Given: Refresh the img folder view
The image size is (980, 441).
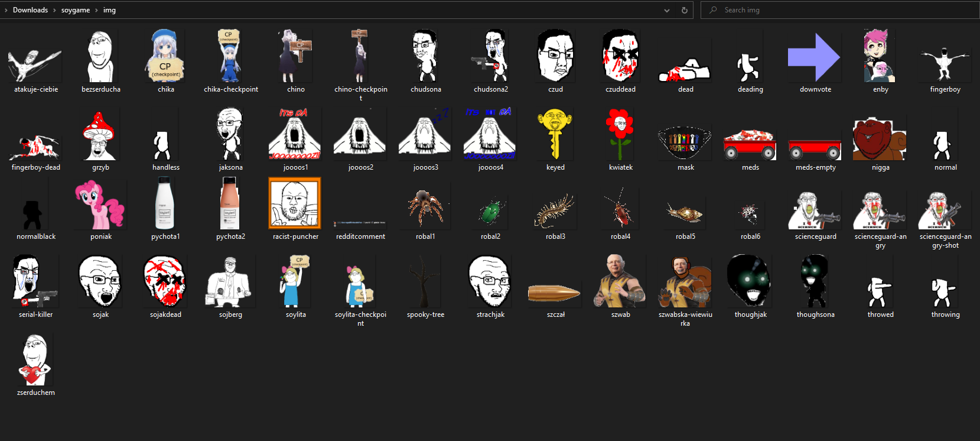Looking at the screenshot, I should click(685, 10).
